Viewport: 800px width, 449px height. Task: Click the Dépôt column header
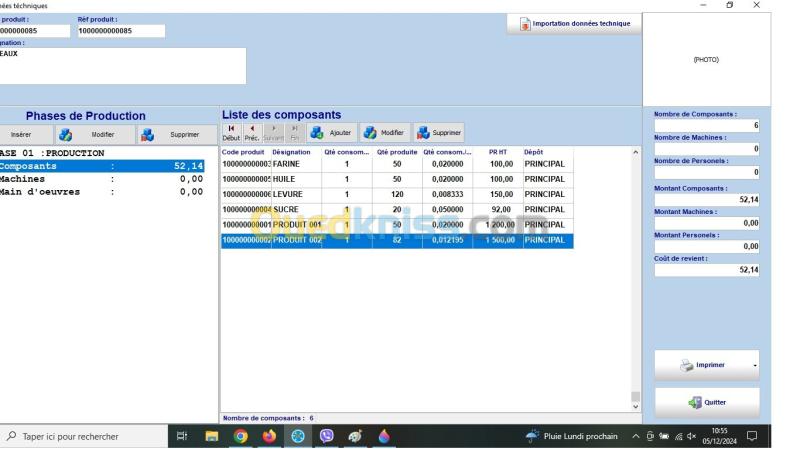tap(548, 152)
